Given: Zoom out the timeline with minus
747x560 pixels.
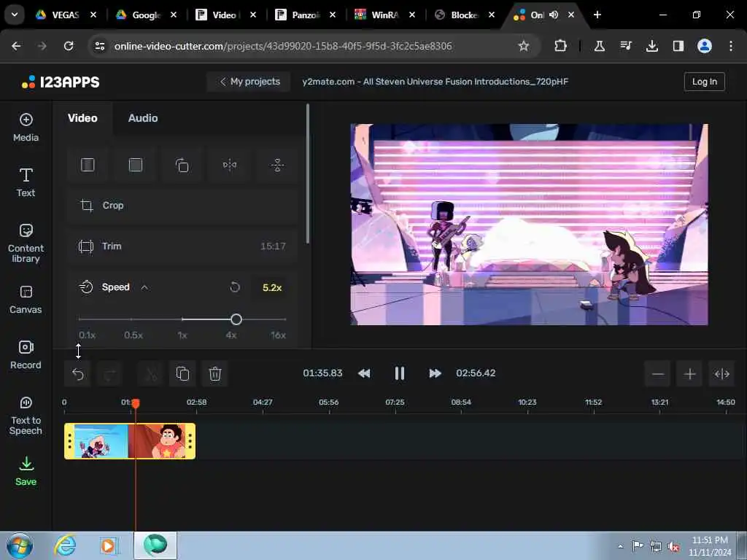Looking at the screenshot, I should coord(658,374).
